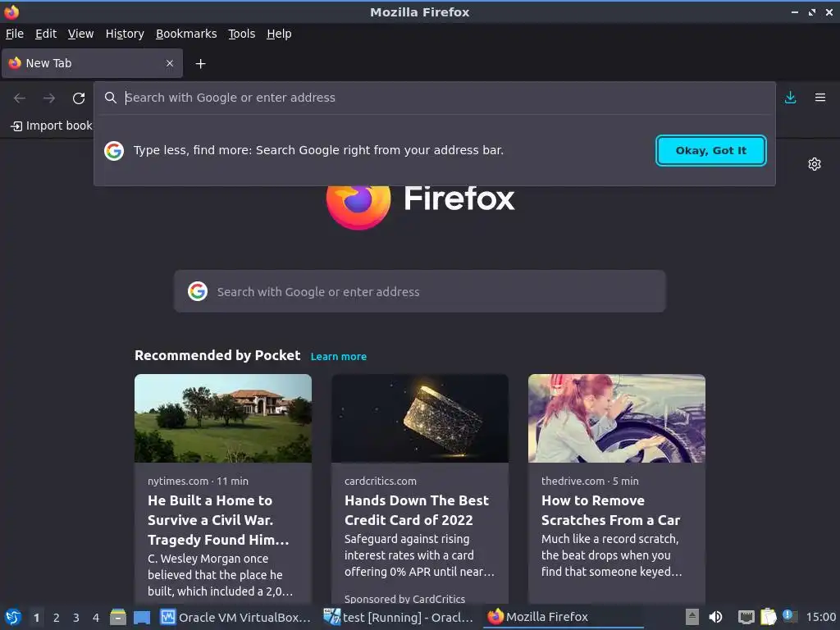This screenshot has height=630, width=840.
Task: Open Oracle VM VirtualBox taskbar window
Action: [235, 617]
